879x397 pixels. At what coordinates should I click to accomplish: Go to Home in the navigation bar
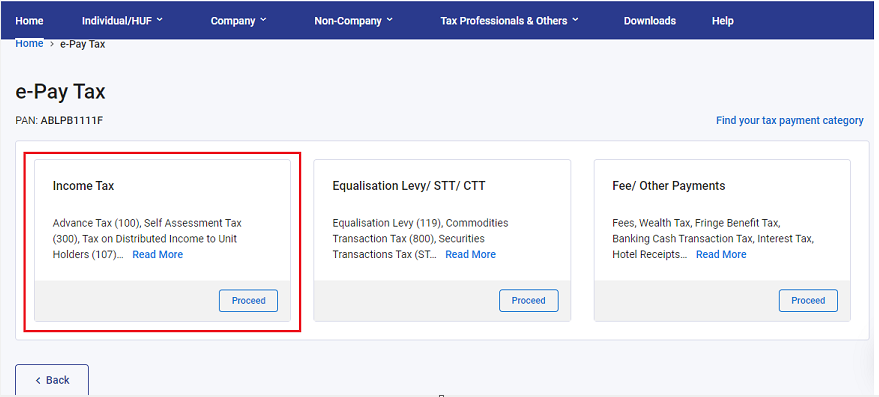coord(29,21)
